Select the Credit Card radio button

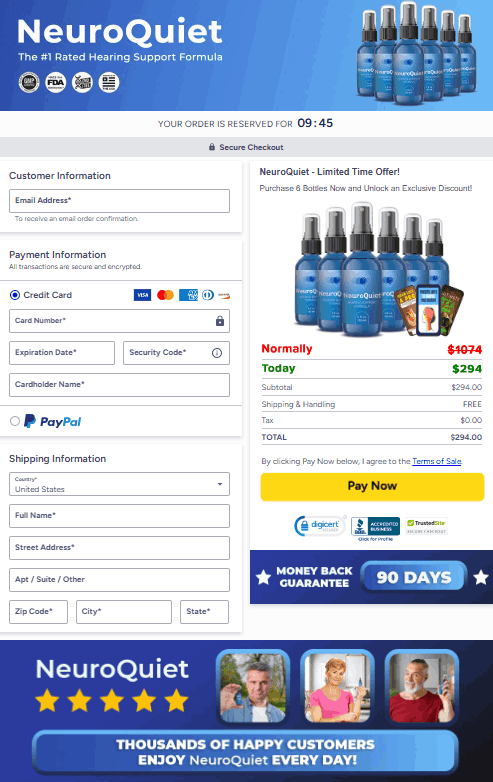tap(15, 295)
